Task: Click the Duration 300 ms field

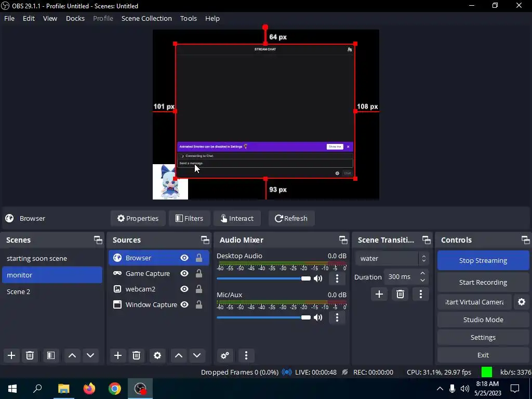Action: pos(401,277)
